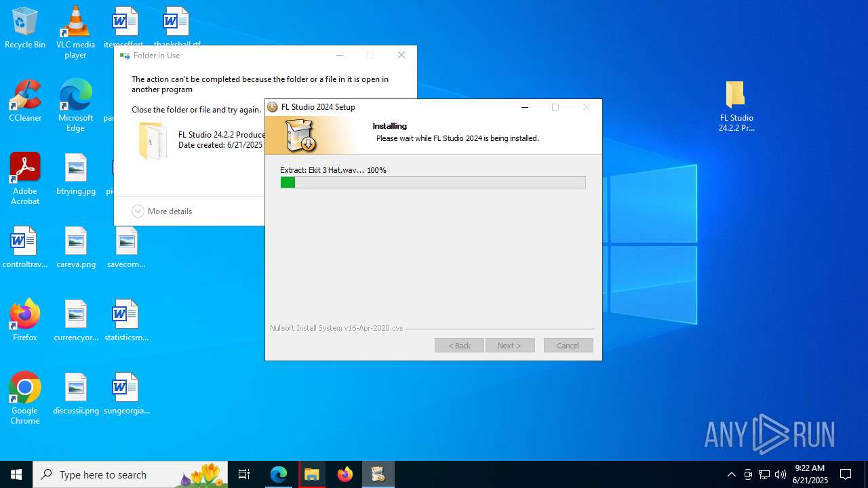
Task: Click FL Studio Setup title bar icon
Action: pos(273,107)
